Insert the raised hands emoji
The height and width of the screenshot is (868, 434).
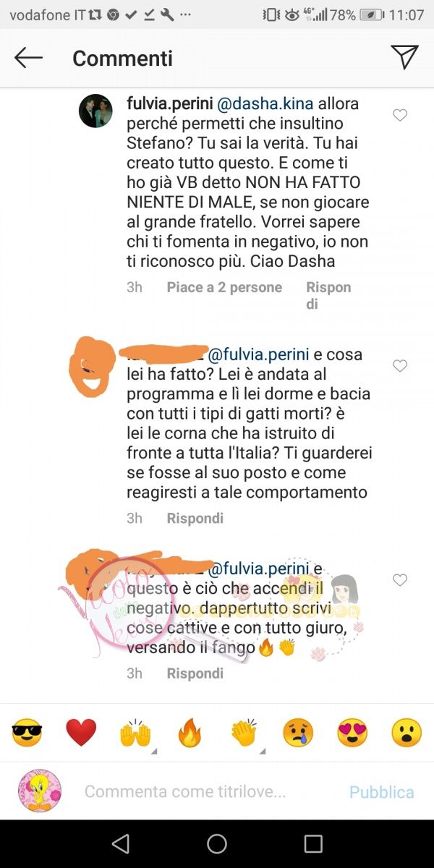pyautogui.click(x=135, y=733)
